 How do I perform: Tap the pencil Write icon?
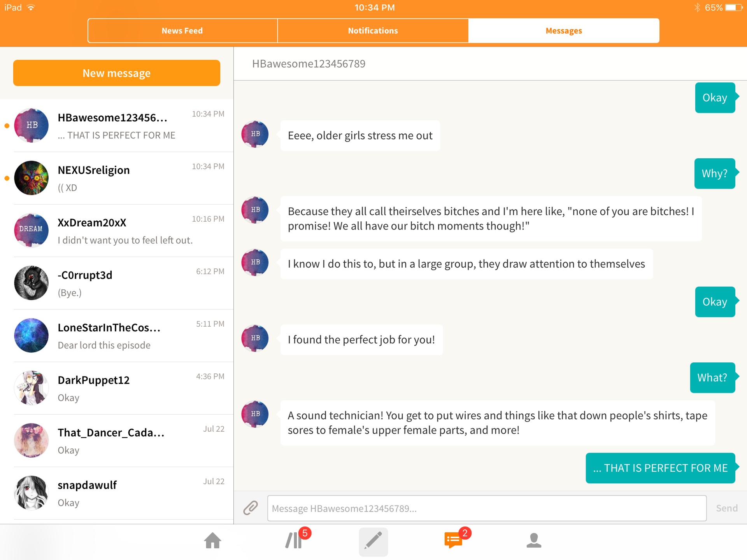pyautogui.click(x=373, y=541)
